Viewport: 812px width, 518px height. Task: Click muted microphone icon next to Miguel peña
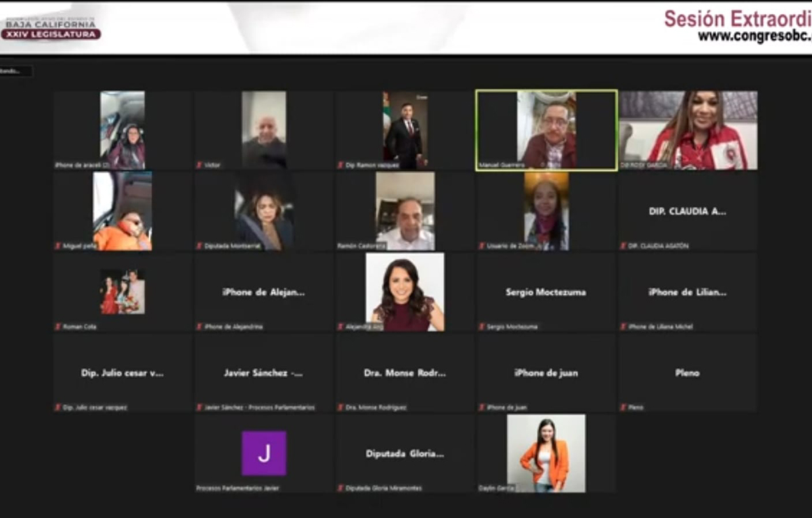point(58,246)
